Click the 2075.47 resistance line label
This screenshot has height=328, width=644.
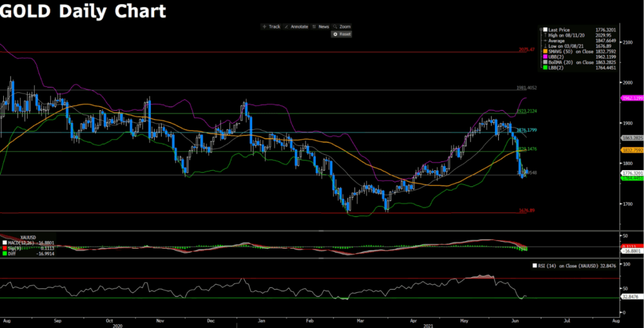pos(526,49)
